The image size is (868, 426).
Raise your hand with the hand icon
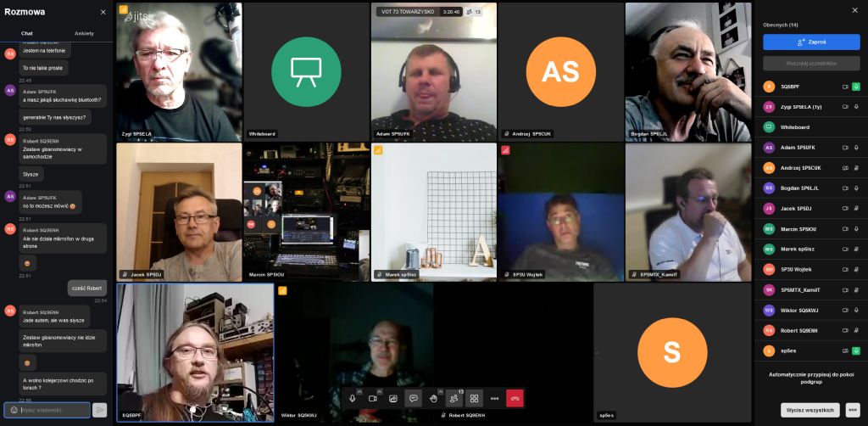pyautogui.click(x=433, y=398)
